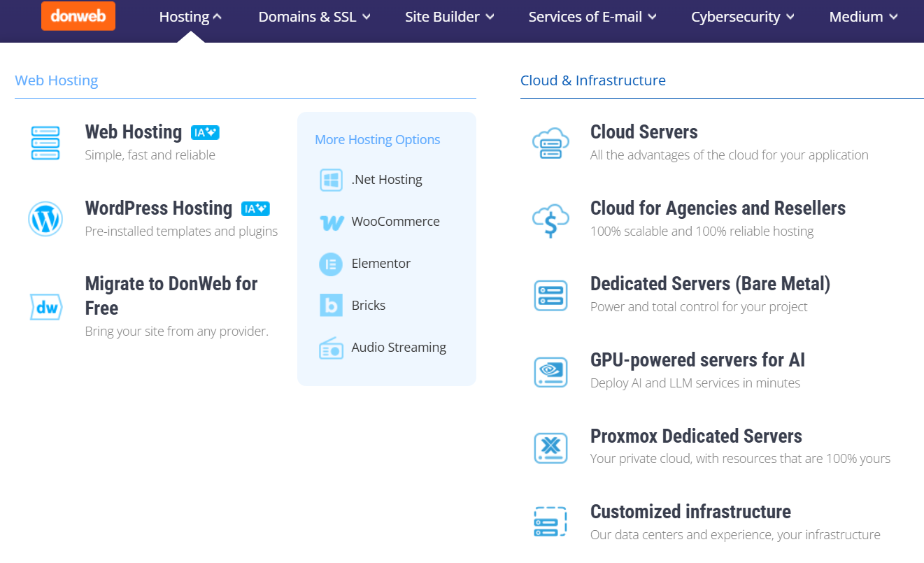Click the Web Hosting server stack icon
924x563 pixels.
coord(45,143)
